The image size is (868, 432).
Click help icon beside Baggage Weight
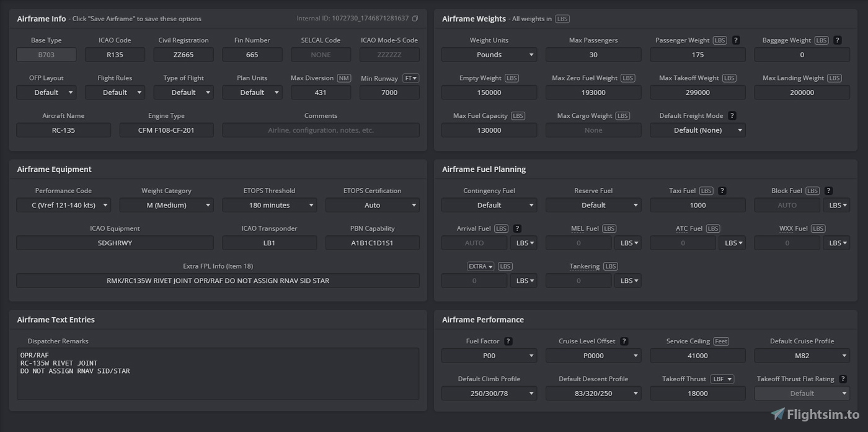[838, 40]
